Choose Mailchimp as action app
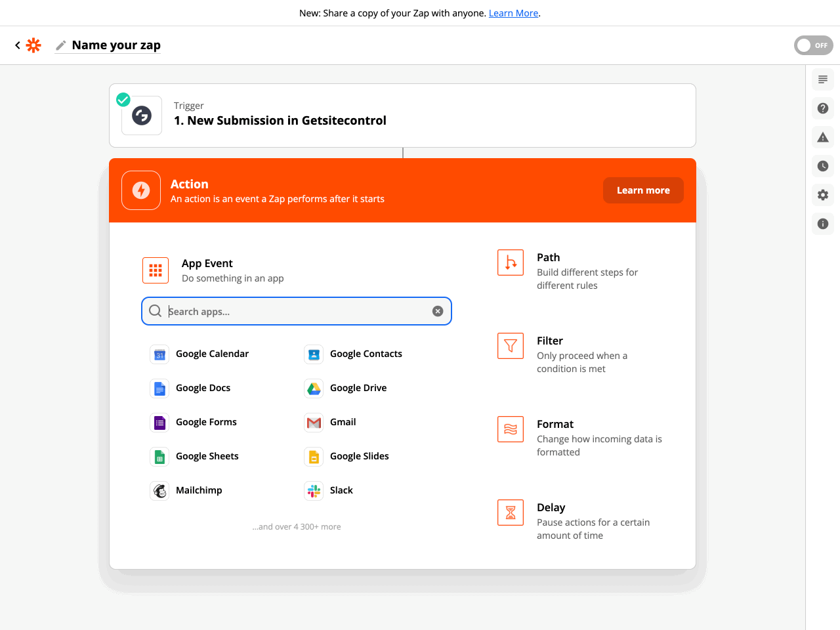 [x=198, y=490]
